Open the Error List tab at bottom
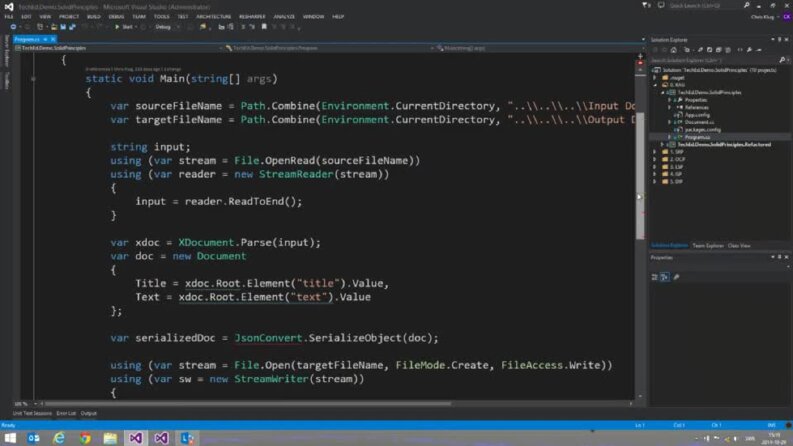Screen dimensions: 793x446 point(66,414)
